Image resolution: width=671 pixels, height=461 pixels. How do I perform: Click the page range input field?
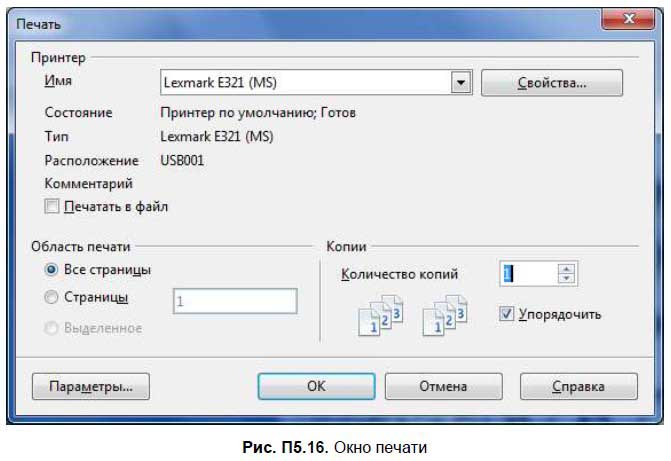(x=235, y=299)
